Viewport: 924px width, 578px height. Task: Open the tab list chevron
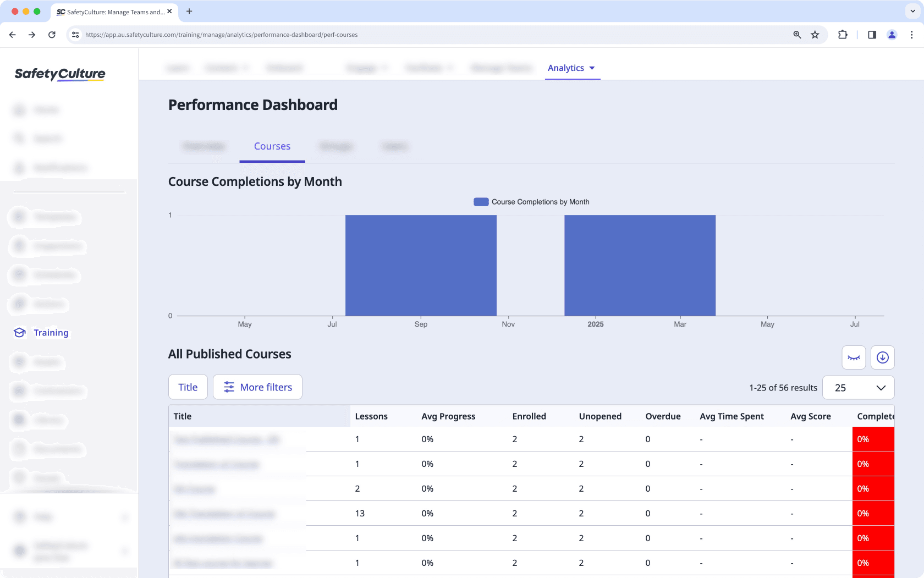tap(911, 12)
